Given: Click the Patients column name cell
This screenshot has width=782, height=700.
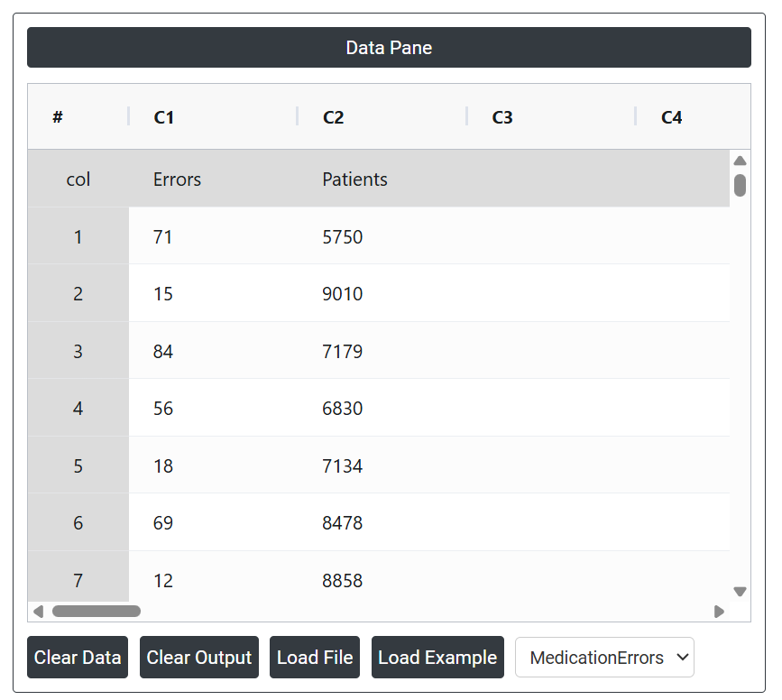Looking at the screenshot, I should pyautogui.click(x=354, y=180).
